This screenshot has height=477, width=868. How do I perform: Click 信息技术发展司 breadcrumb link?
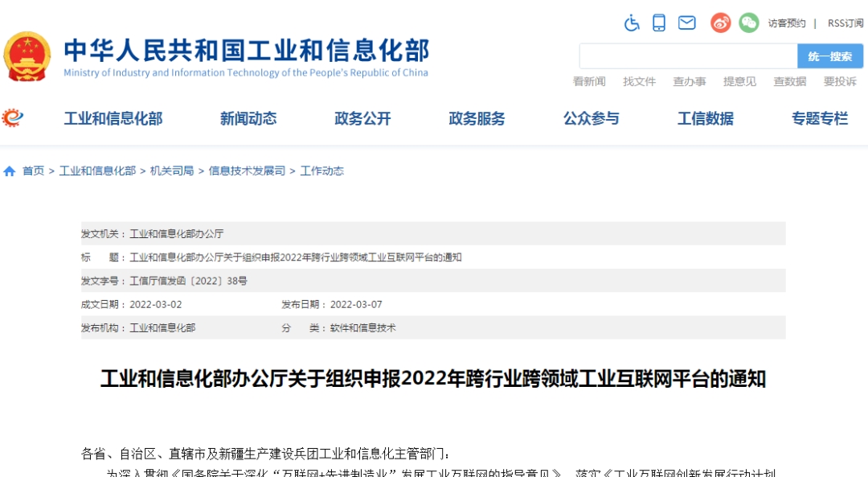tap(247, 171)
